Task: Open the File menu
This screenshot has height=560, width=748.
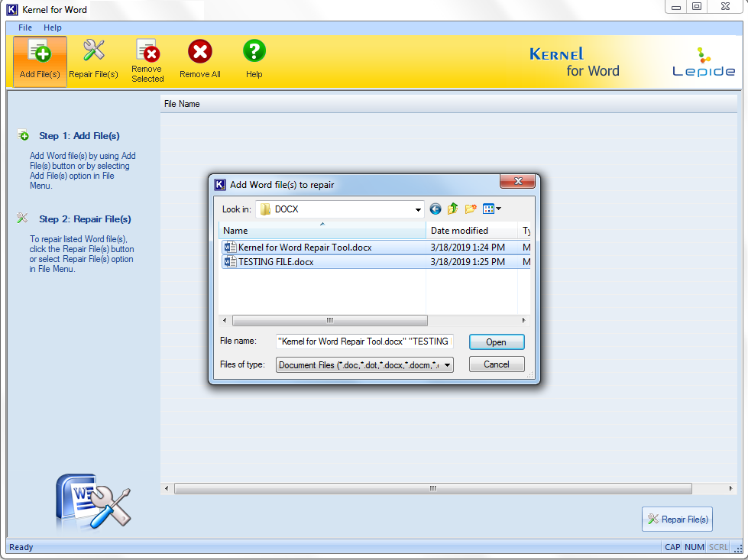Action: pyautogui.click(x=24, y=28)
